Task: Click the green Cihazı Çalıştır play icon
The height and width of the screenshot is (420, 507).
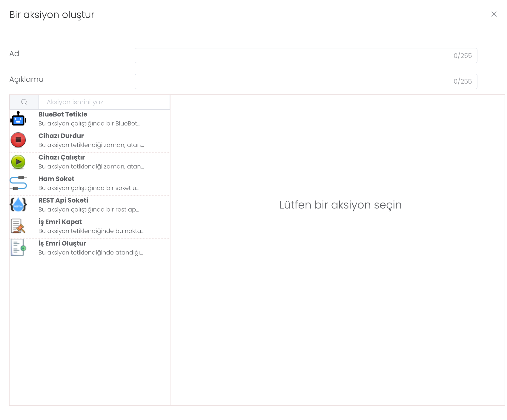Action: coord(18,162)
